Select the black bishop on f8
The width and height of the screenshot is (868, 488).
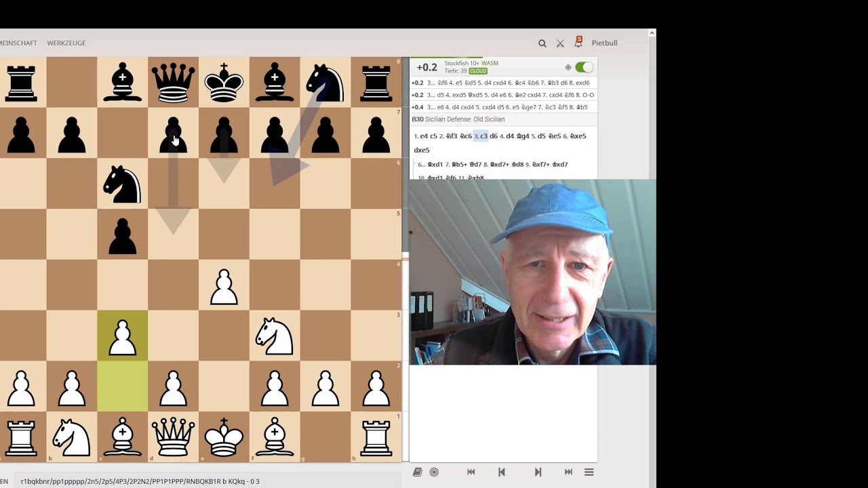tap(275, 82)
